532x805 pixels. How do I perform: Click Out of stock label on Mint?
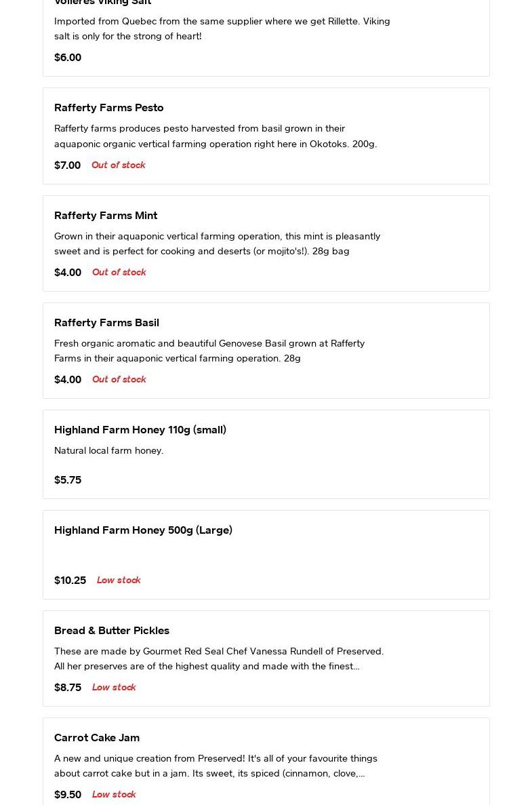tap(119, 272)
